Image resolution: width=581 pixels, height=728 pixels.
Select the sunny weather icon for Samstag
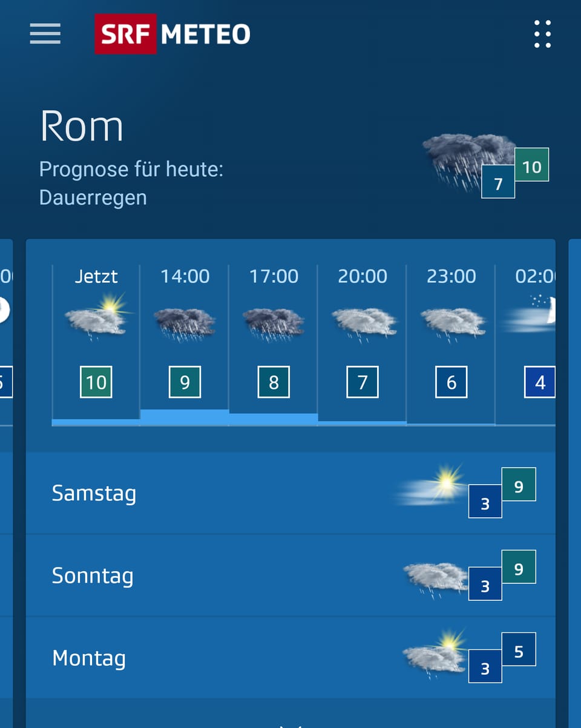pos(439,485)
